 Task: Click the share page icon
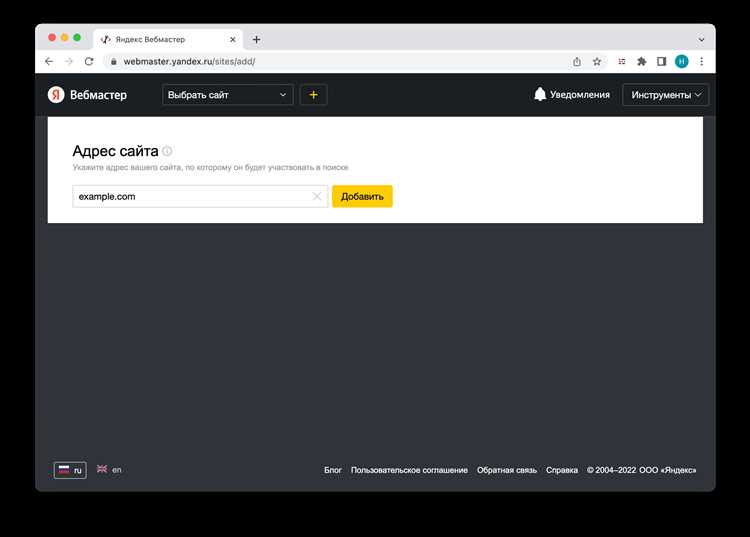point(577,62)
